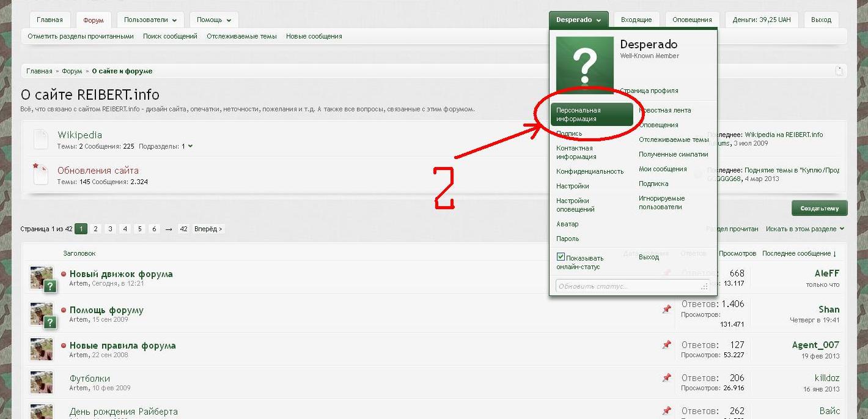This screenshot has width=868, height=419.
Task: Open thread Новый движок форума
Action: point(121,274)
